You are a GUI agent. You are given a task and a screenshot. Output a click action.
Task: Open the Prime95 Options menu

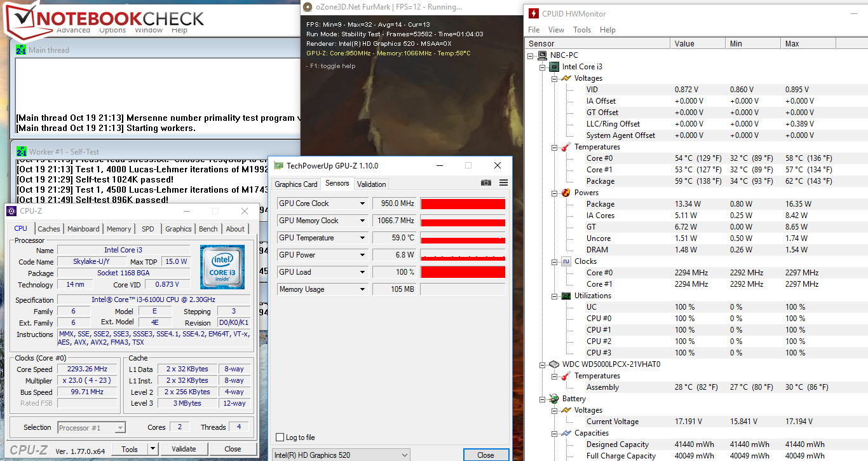(112, 30)
